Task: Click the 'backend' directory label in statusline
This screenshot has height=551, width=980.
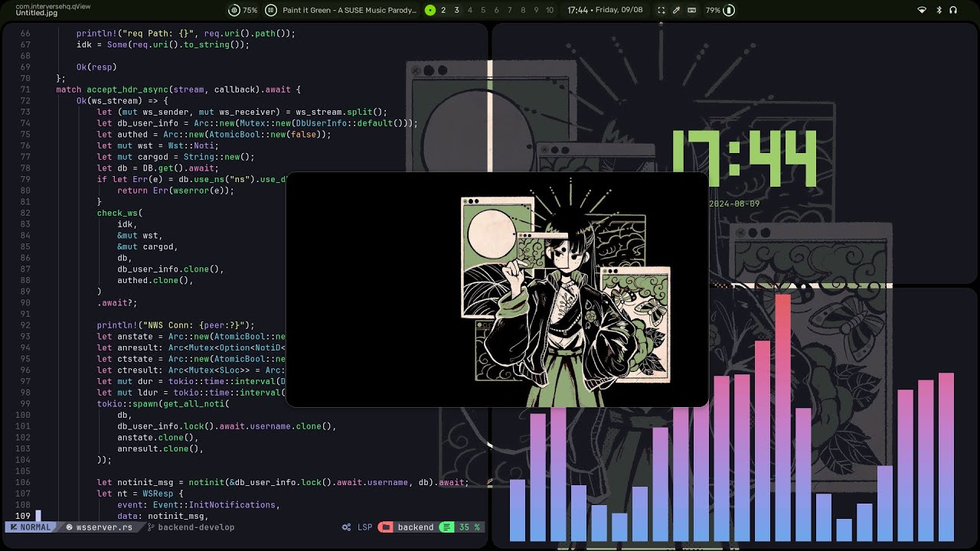Action: pos(416,527)
